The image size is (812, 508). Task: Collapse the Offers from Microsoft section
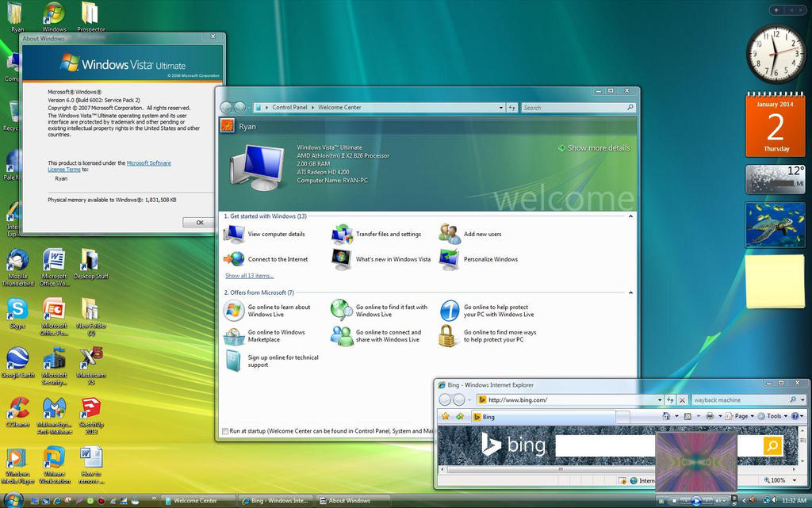(630, 292)
